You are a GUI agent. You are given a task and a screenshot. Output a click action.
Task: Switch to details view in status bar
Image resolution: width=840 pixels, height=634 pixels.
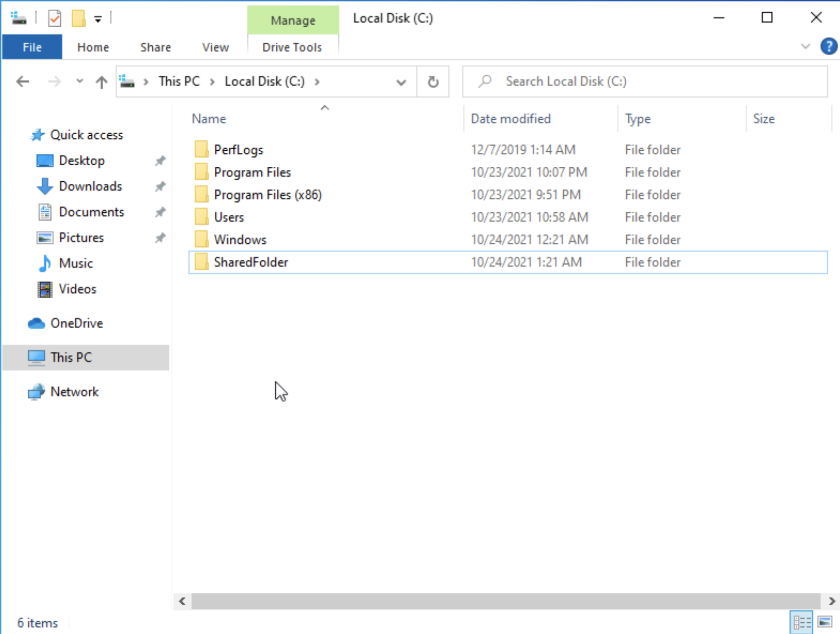pyautogui.click(x=802, y=622)
